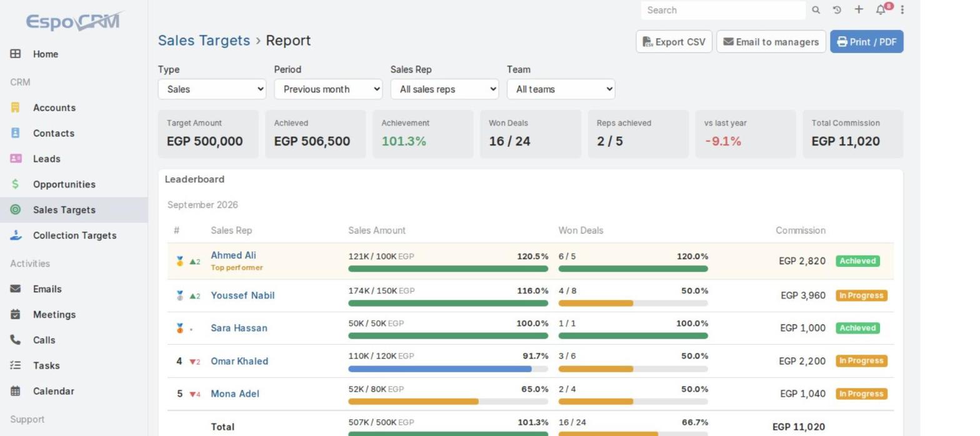
Task: Click the Sales Targets bullseye icon
Action: coord(16,210)
